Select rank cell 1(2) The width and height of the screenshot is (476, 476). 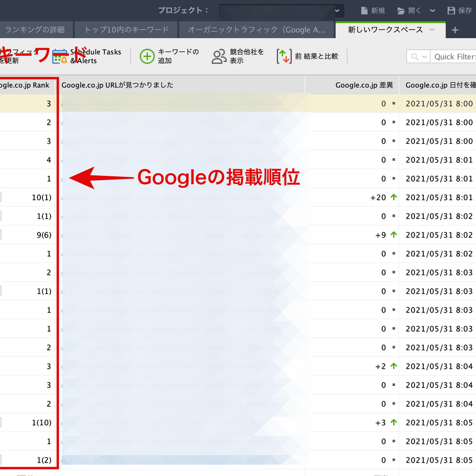click(44, 460)
